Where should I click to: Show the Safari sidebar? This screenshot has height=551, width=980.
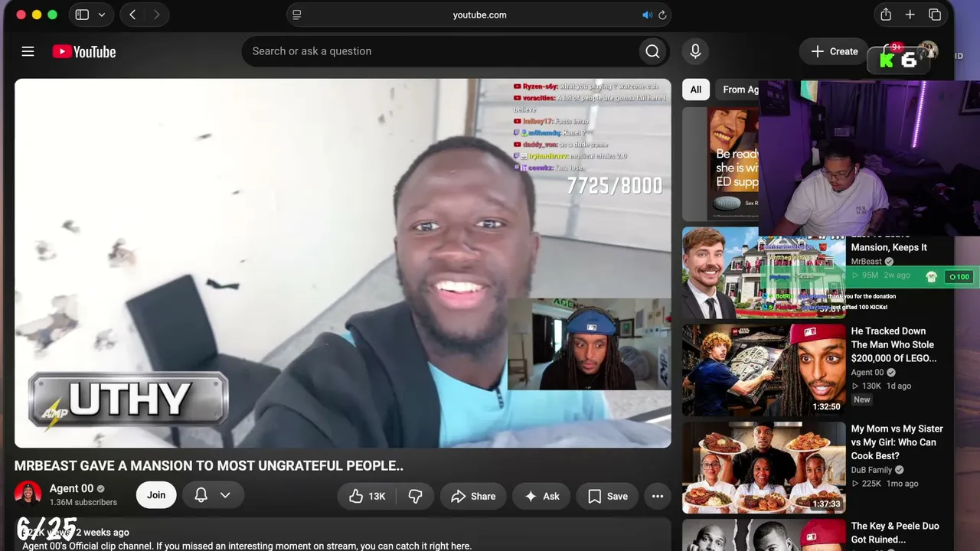click(82, 15)
